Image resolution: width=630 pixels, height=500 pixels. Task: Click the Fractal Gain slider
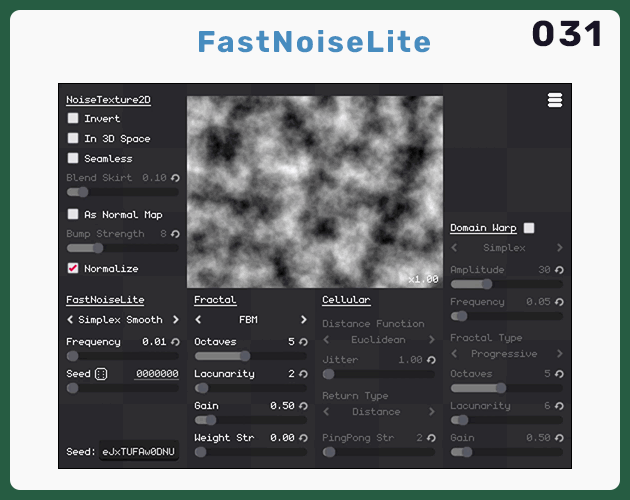click(x=251, y=420)
